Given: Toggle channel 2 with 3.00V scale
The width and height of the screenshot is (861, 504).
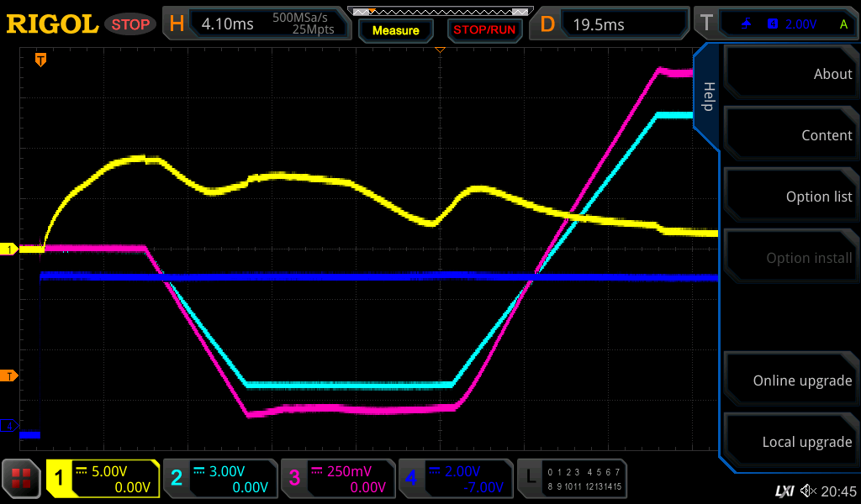Looking at the screenshot, I should pos(219,479).
